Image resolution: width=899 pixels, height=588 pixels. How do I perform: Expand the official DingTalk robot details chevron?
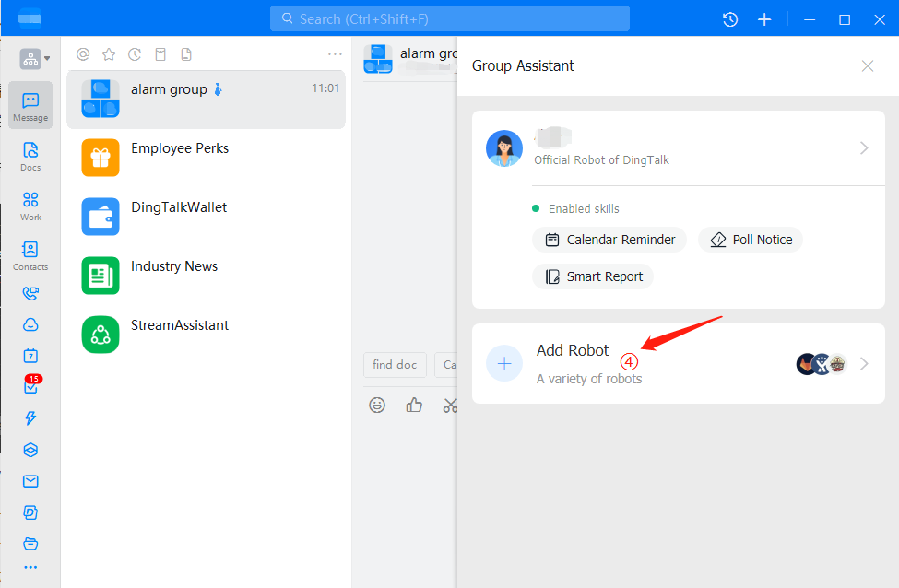point(864,148)
